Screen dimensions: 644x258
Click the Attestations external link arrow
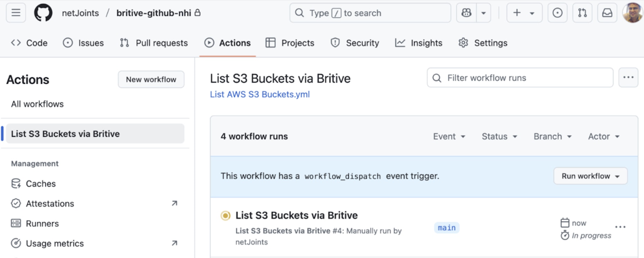coord(175,203)
